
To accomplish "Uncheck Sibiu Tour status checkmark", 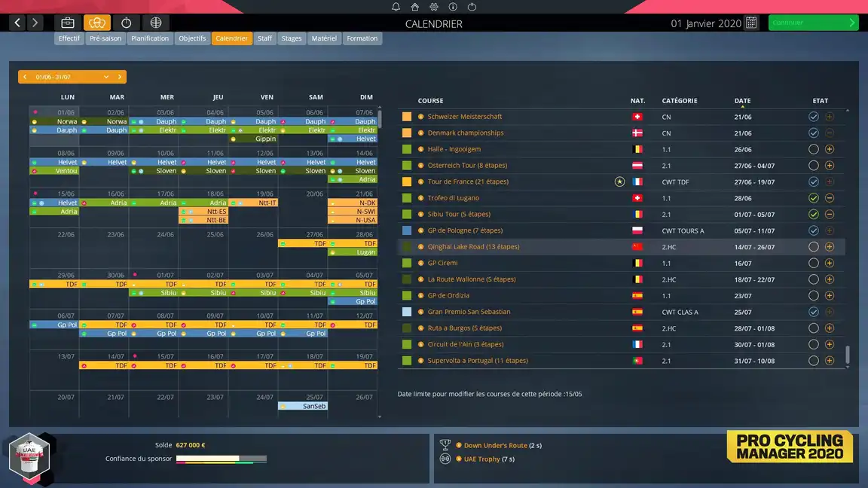I will click(813, 215).
